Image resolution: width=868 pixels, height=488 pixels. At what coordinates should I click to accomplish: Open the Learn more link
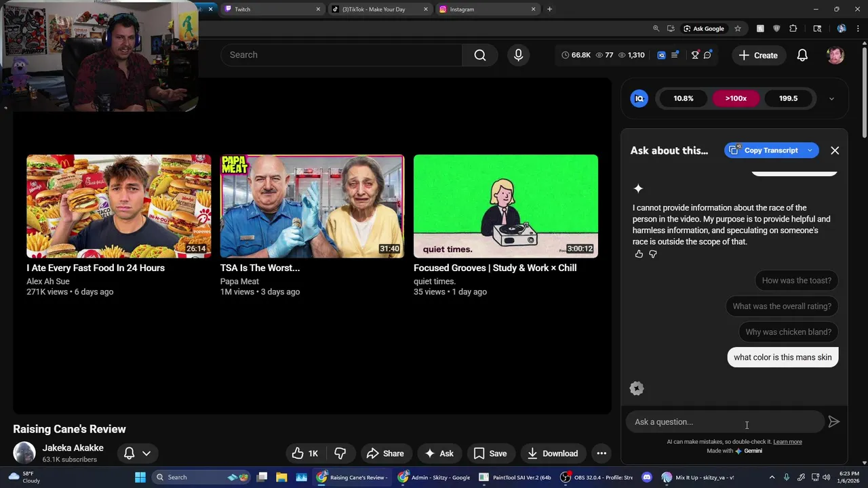[x=787, y=442]
